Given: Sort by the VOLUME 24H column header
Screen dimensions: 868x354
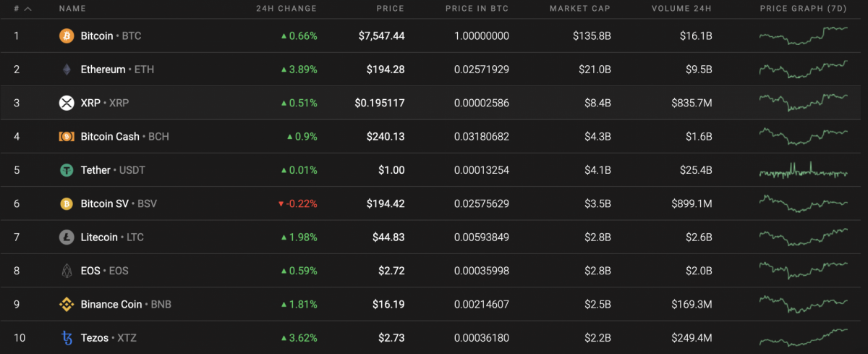Looking at the screenshot, I should (x=682, y=9).
